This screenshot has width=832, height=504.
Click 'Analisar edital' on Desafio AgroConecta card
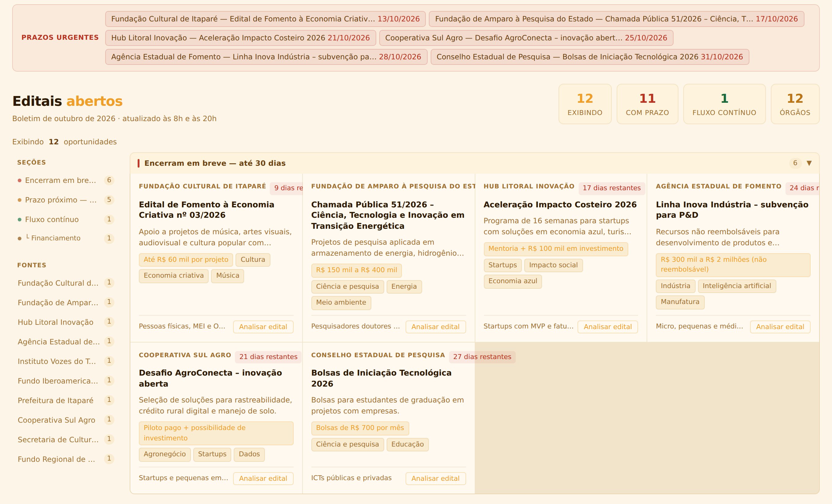tap(263, 478)
